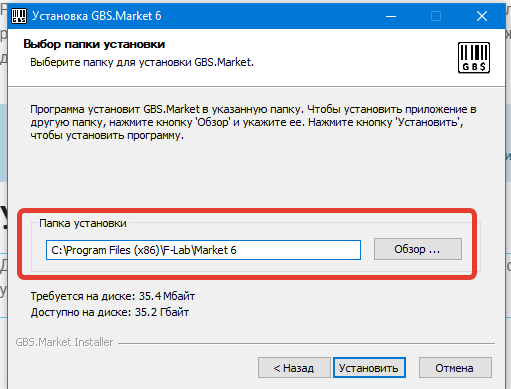Click the GBS logo in the header
The height and width of the screenshot is (389, 511).
coord(474,57)
